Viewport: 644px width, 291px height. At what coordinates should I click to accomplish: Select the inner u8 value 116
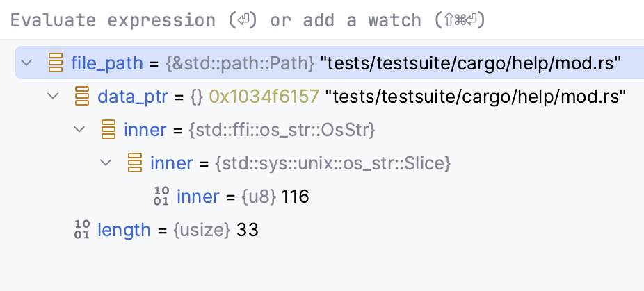click(295, 197)
